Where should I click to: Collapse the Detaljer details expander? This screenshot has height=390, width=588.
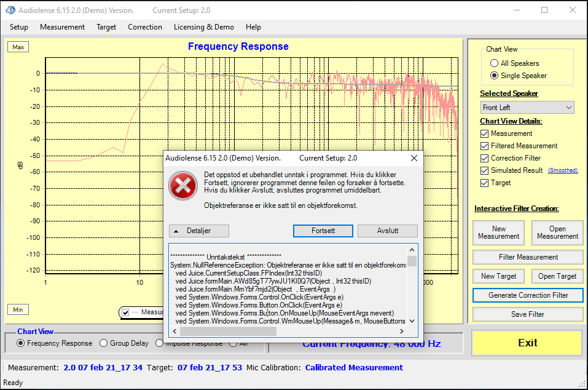198,231
